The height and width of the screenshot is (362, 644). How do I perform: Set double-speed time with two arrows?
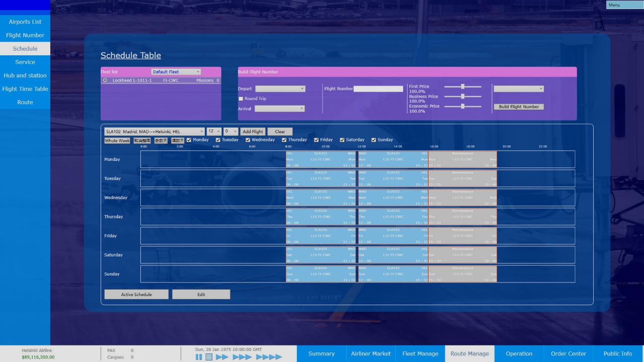(x=222, y=357)
